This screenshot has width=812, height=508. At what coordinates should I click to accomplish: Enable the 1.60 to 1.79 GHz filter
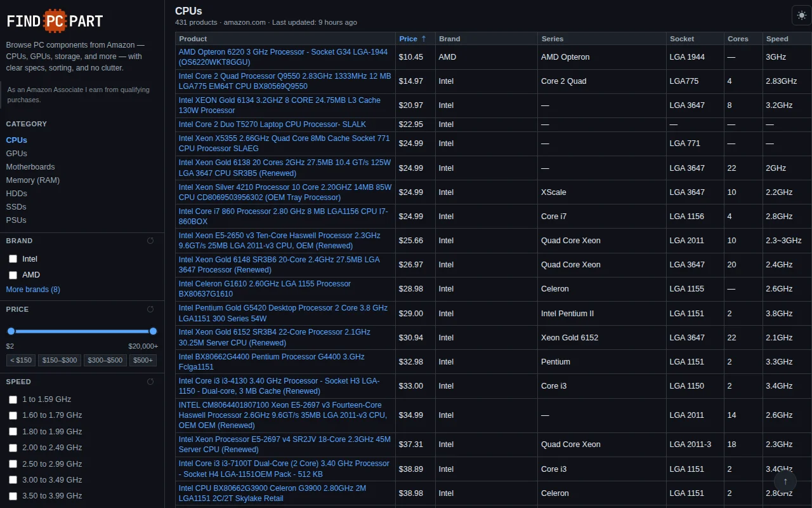click(13, 415)
